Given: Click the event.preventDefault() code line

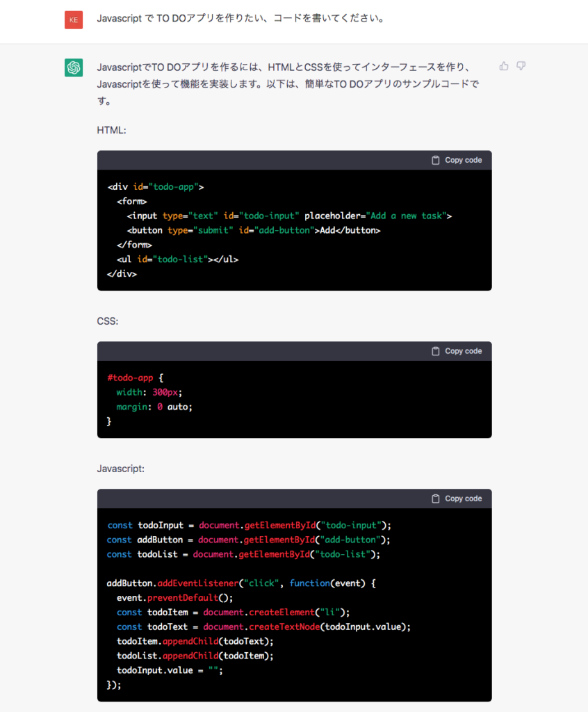Looking at the screenshot, I should pos(175,597).
